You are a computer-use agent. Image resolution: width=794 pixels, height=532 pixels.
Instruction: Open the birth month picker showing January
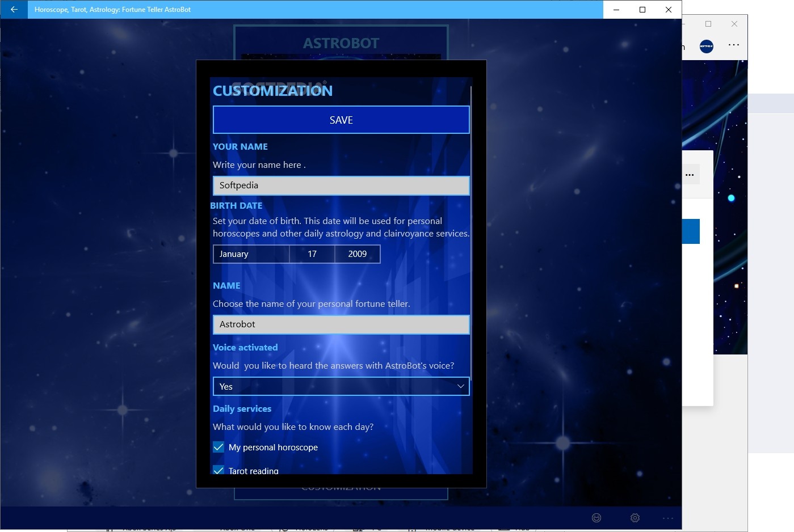pyautogui.click(x=251, y=254)
